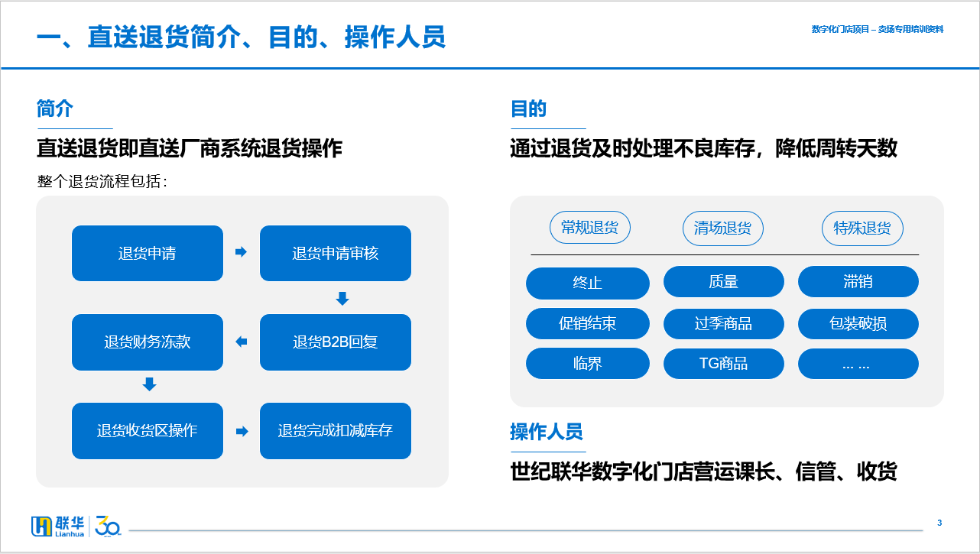Click the text 直送退货即直送厂商系统退货操作
This screenshot has width=980, height=554.
click(190, 148)
